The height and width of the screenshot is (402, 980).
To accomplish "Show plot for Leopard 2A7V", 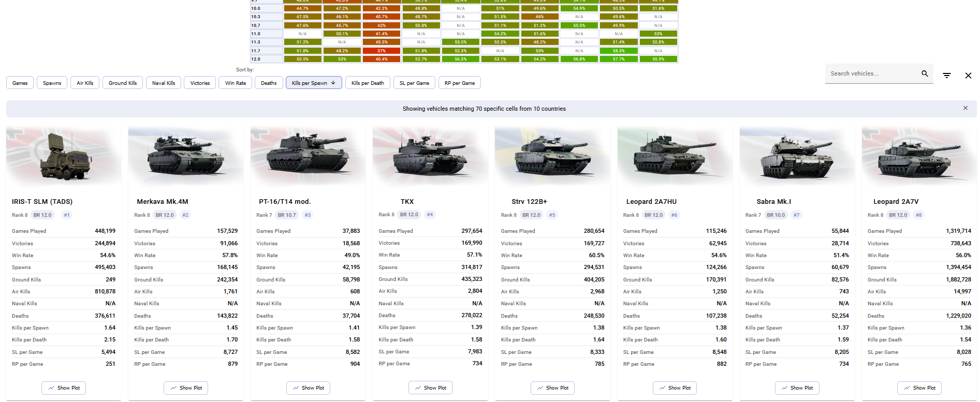I will pos(919,388).
